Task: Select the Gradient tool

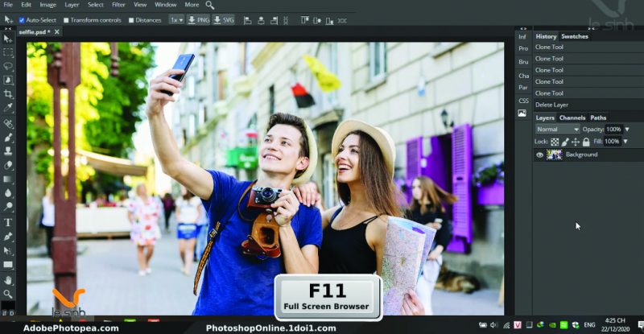Action: [x=8, y=179]
